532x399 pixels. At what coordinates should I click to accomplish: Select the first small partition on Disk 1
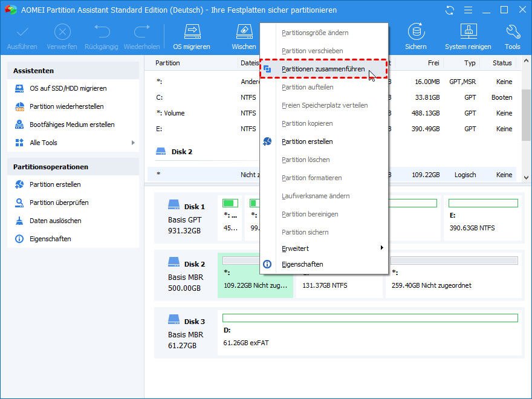click(230, 218)
